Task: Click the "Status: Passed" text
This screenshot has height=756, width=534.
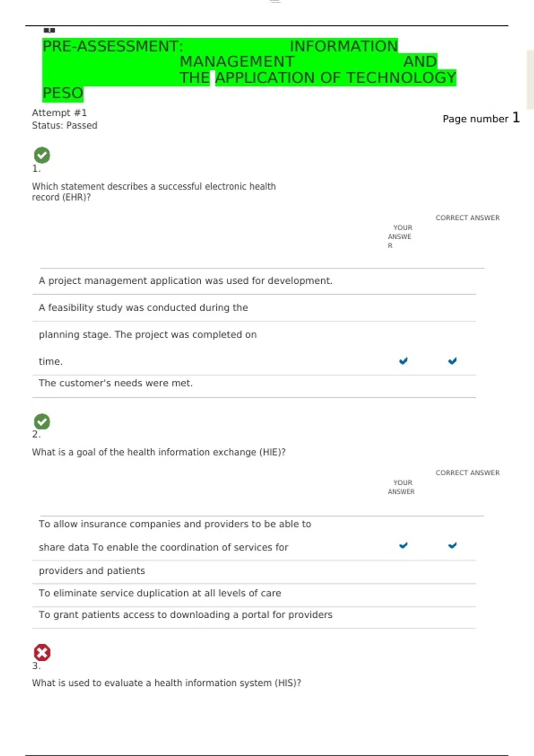Action: coord(65,125)
